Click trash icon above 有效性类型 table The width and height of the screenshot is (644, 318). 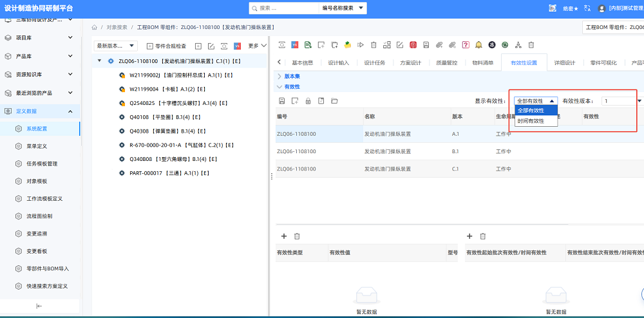coord(298,236)
